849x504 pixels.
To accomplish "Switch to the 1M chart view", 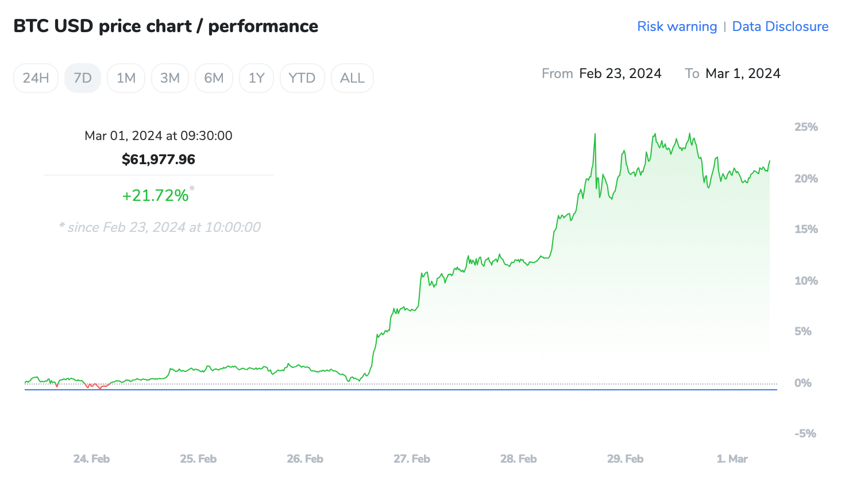I will [126, 77].
